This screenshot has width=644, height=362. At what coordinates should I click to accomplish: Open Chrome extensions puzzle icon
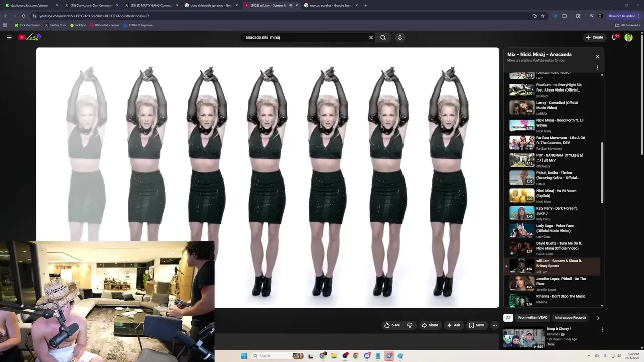click(565, 16)
